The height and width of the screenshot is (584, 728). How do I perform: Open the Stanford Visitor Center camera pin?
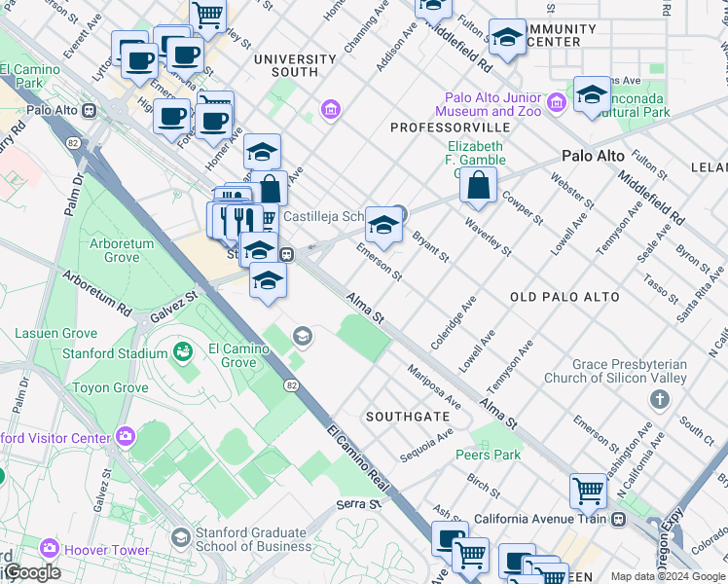[126, 437]
